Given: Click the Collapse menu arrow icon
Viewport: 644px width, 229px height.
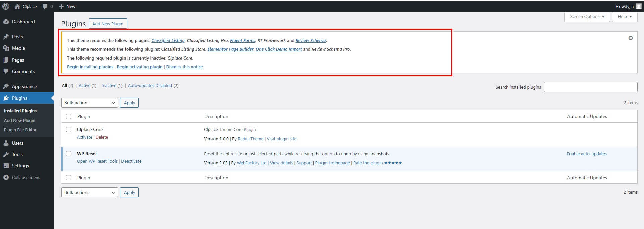Looking at the screenshot, I should click(6, 177).
